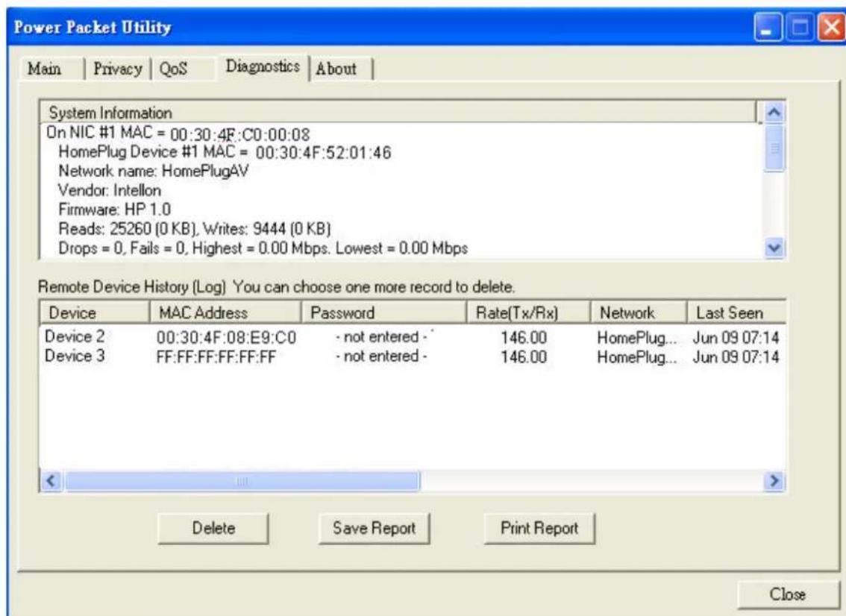Click the System Information header
Viewport: 846px width, 616px height.
pyautogui.click(x=399, y=112)
